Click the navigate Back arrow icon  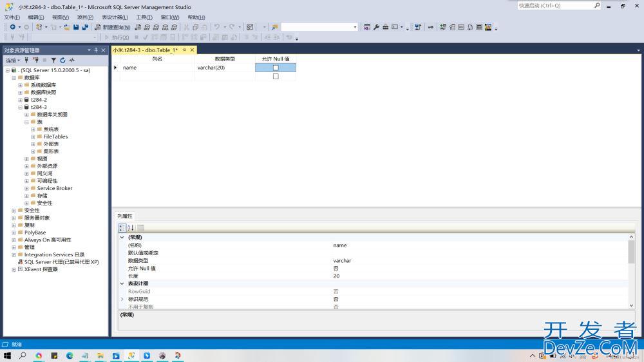point(13,27)
